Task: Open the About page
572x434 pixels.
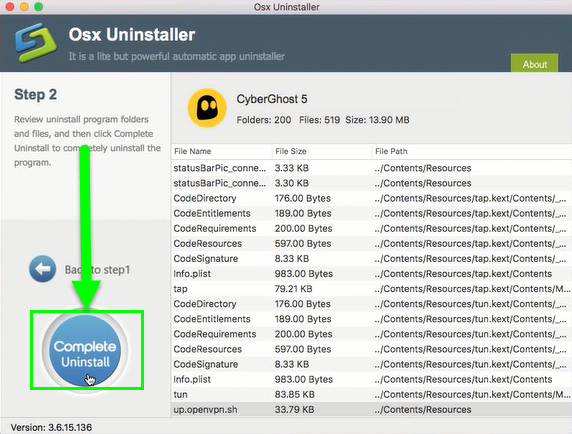Action: (x=534, y=63)
